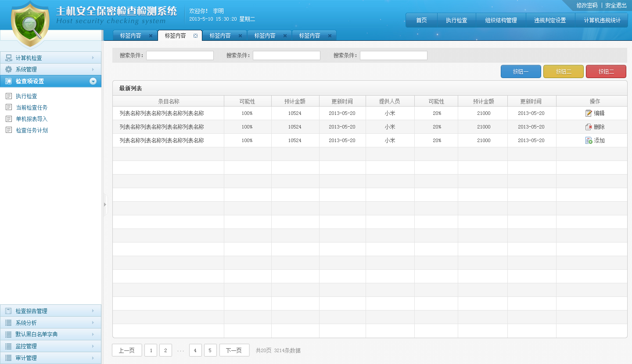
Task: Jump to page 5
Action: click(210, 350)
